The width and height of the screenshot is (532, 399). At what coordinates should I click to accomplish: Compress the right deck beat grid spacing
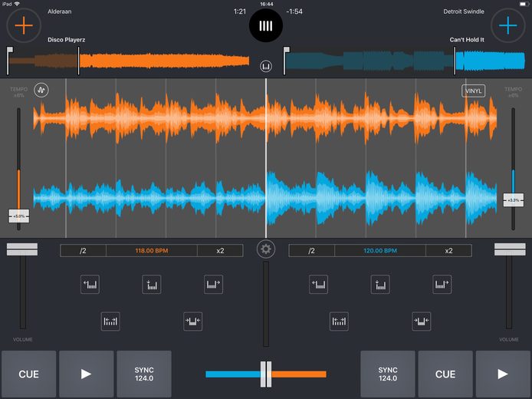coord(422,322)
